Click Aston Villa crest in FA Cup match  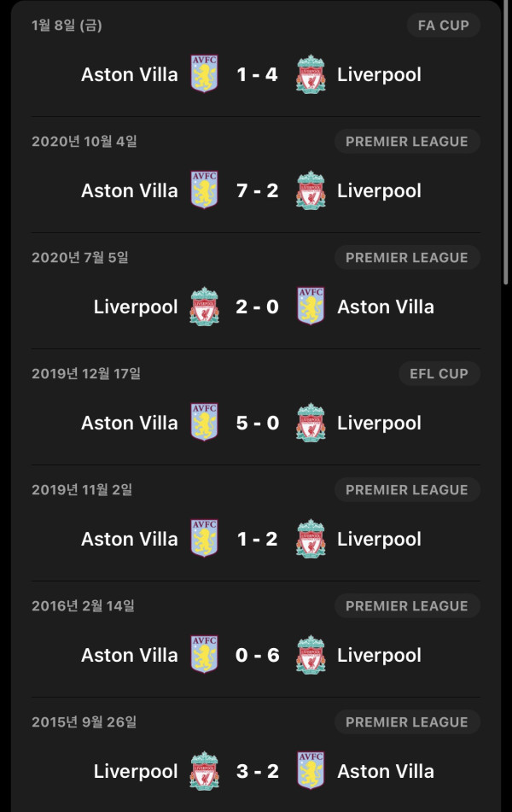click(205, 74)
